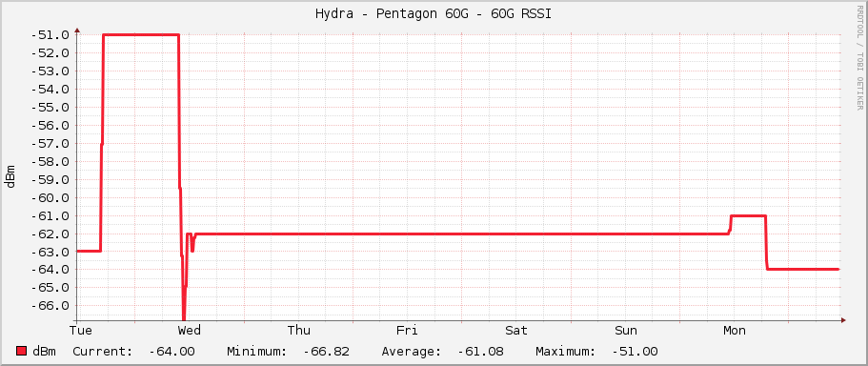Screen dimensions: 868x366
Task: Click the '-64.0' y-axis value
Action: [x=50, y=270]
